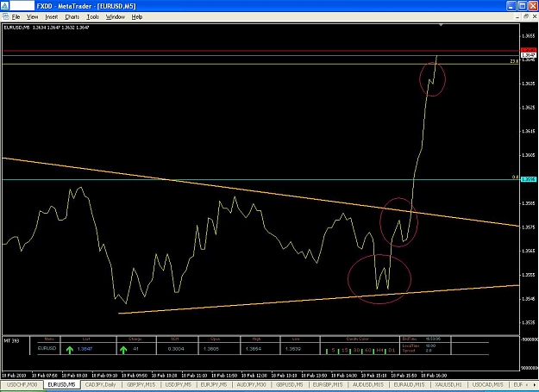Close the inner chart window
Viewport: 539px width, 392px height.
click(x=534, y=16)
